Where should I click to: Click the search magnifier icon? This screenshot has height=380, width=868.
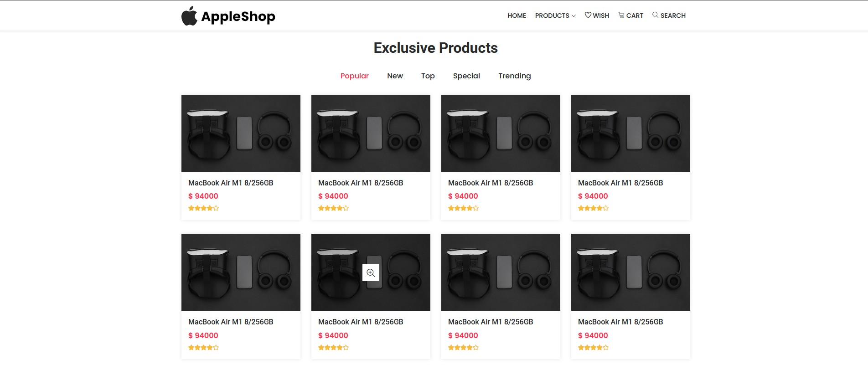pos(656,15)
